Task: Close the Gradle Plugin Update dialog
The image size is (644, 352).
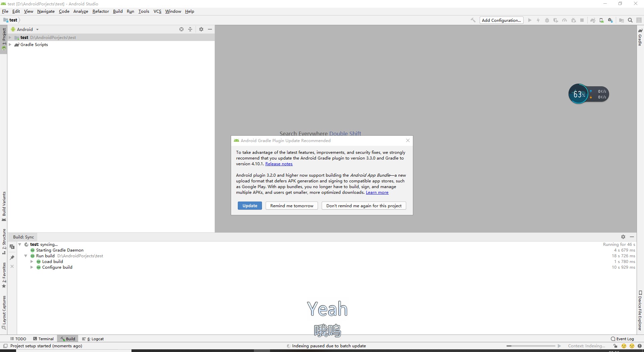Action: click(x=408, y=140)
